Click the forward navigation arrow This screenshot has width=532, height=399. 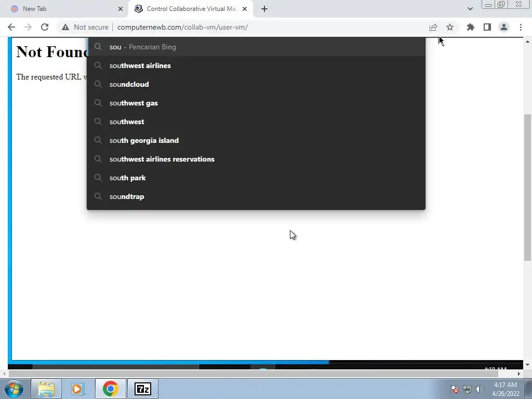[x=28, y=27]
